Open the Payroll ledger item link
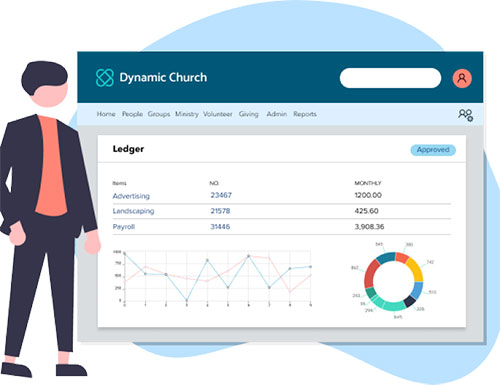Screen dimensions: 500x385 pos(124,227)
